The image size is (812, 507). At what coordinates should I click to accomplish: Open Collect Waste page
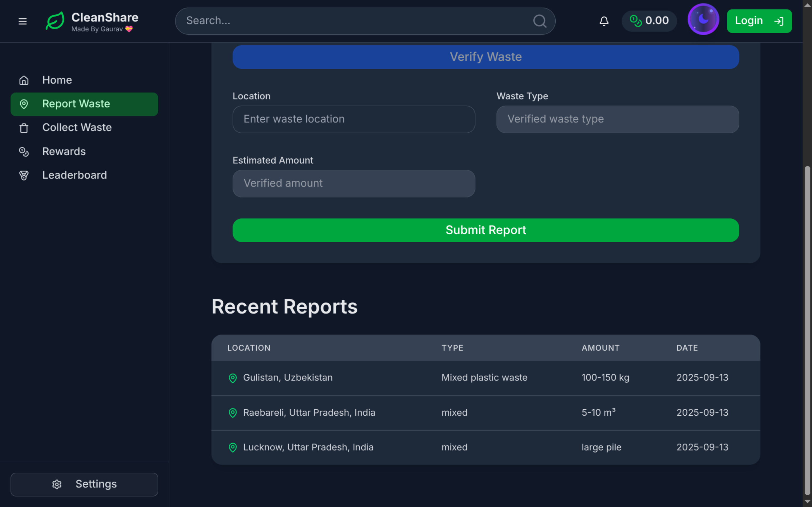pyautogui.click(x=77, y=128)
